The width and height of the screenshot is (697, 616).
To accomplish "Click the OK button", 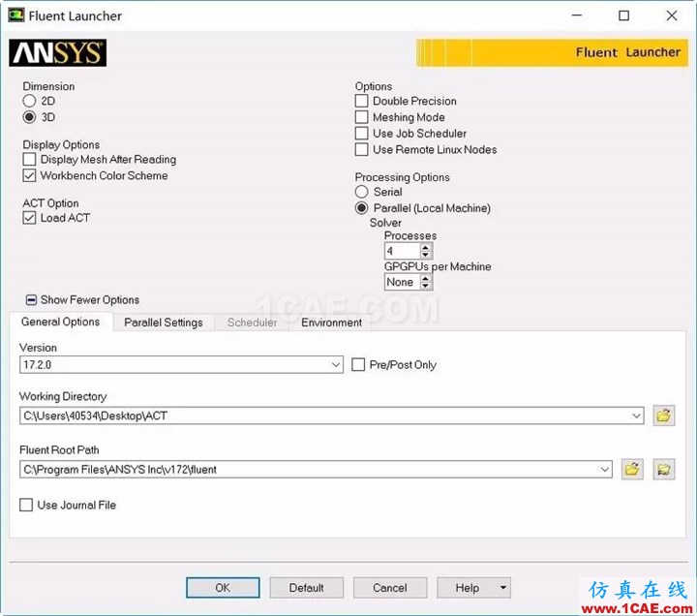I will [223, 588].
